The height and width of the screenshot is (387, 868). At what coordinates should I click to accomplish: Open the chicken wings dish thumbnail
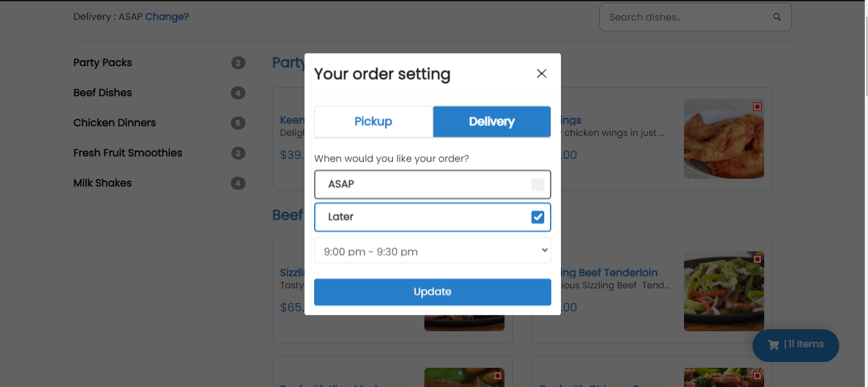724,138
